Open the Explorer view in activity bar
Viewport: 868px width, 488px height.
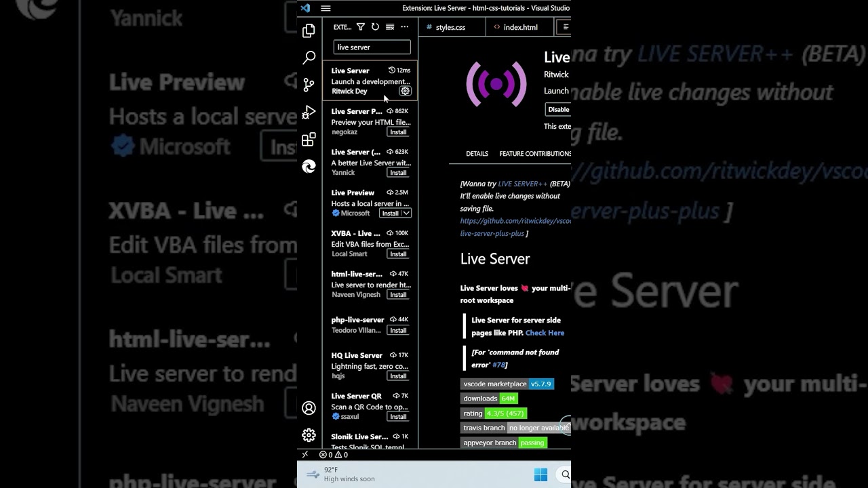(x=309, y=30)
